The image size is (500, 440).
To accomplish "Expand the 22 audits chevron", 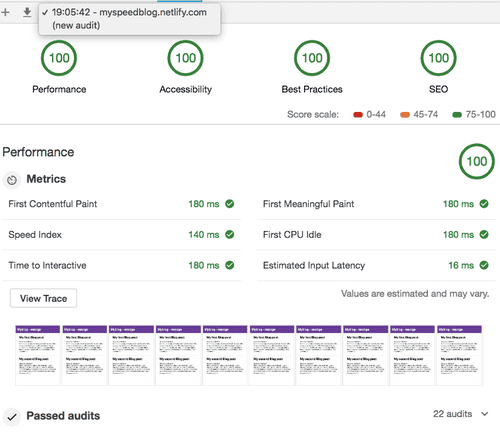I will pos(485,414).
